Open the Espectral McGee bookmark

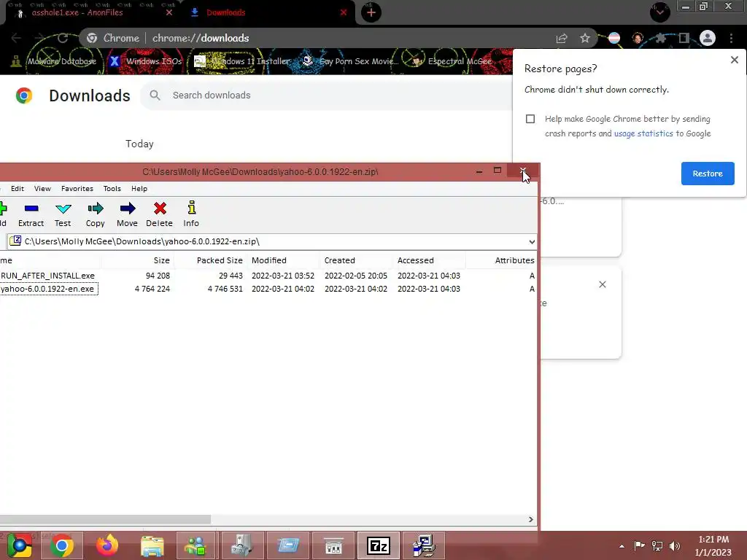[452, 61]
